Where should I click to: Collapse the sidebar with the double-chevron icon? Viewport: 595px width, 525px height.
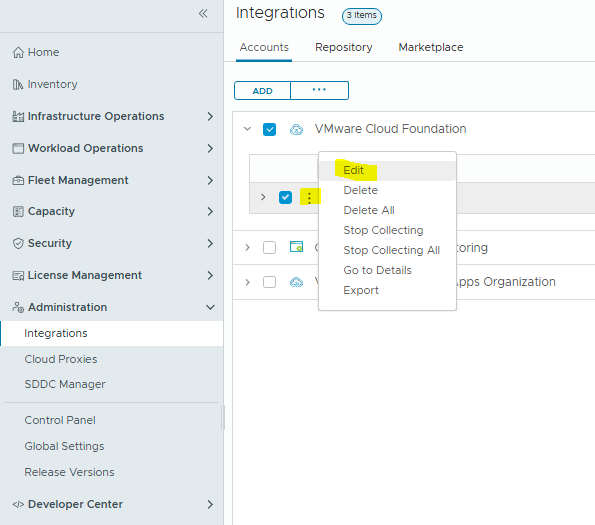(x=203, y=14)
